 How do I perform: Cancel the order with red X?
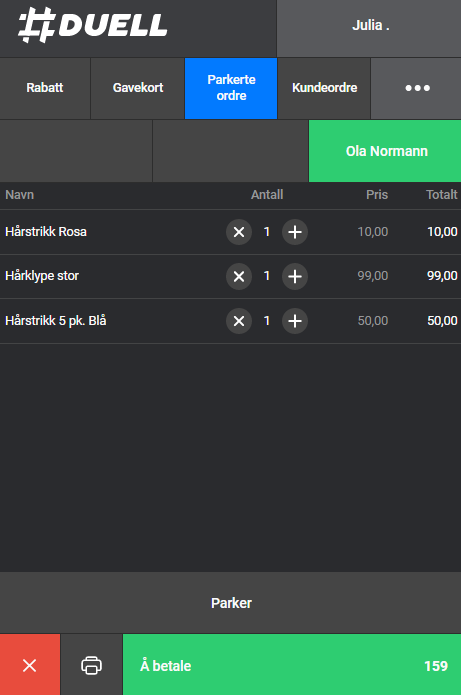pos(30,665)
